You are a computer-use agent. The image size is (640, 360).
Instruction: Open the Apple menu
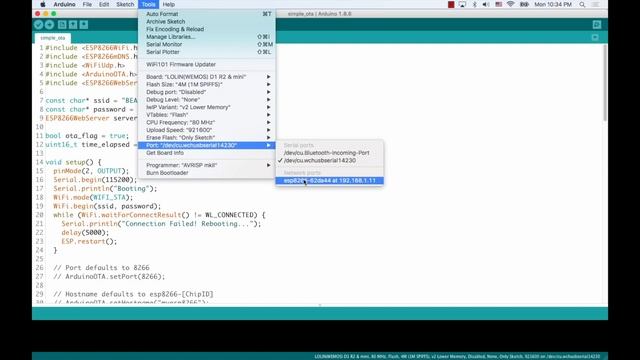pyautogui.click(x=43, y=4)
